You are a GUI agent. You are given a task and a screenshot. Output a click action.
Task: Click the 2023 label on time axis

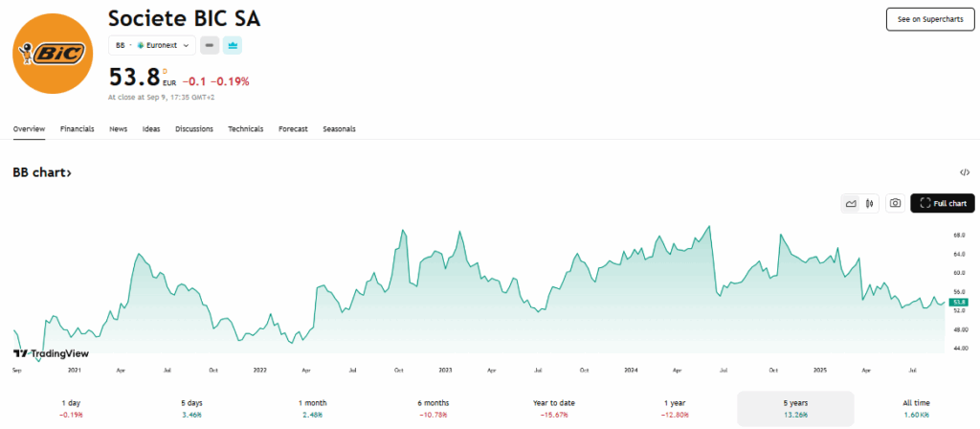pyautogui.click(x=445, y=371)
